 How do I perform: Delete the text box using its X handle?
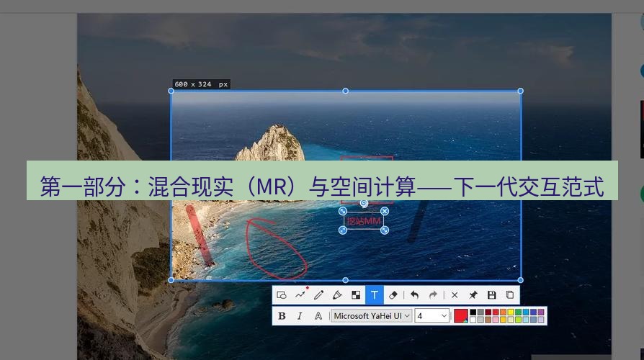coord(385,211)
